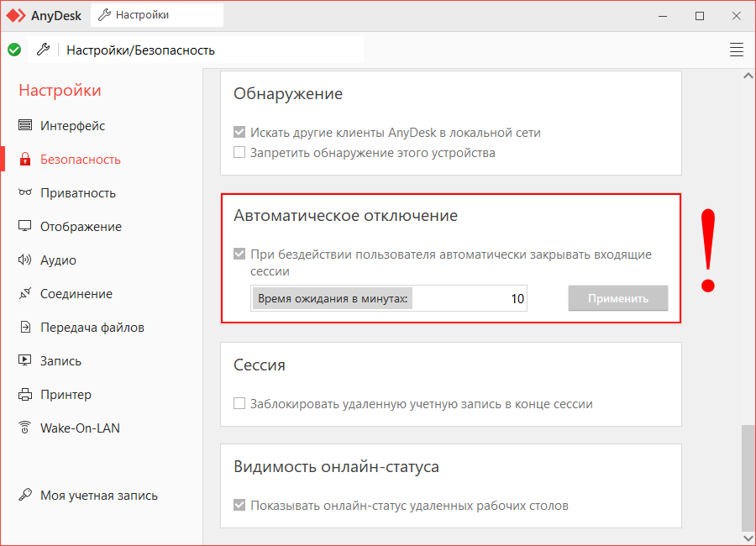The width and height of the screenshot is (756, 546).
Task: Click the Интерфейс sidebar icon
Action: (25, 126)
